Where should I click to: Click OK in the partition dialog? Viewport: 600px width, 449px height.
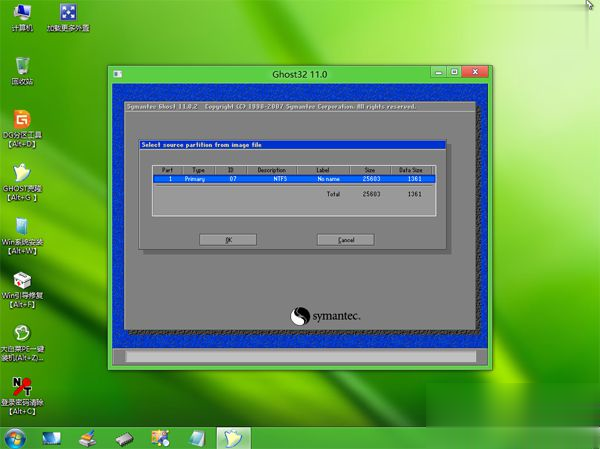pyautogui.click(x=228, y=240)
